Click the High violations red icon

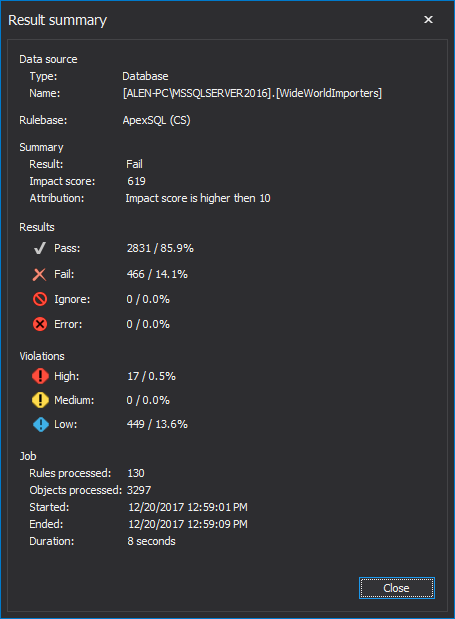(x=40, y=376)
